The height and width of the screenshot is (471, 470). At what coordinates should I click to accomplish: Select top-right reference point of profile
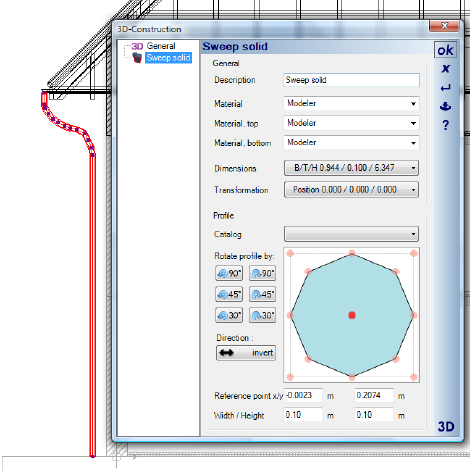(414, 253)
